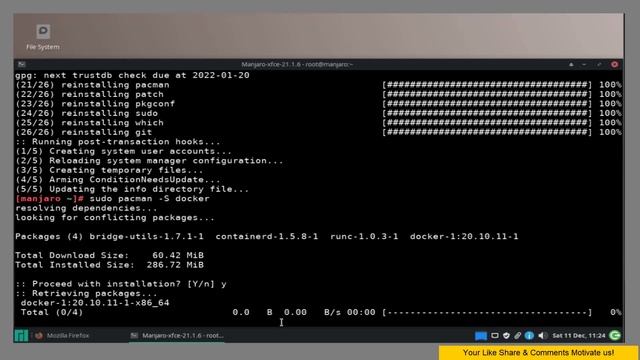Click ':: Running post-transaction hooks...' line
The width and height of the screenshot is (640, 360).
pyautogui.click(x=118, y=142)
